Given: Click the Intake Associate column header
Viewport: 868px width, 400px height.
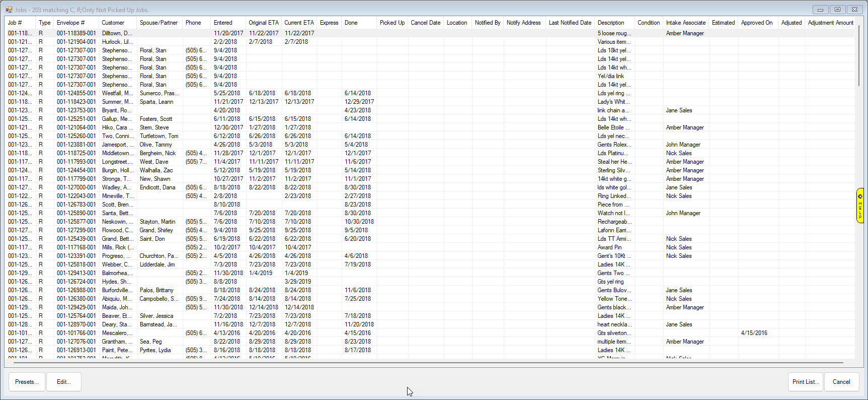Looking at the screenshot, I should (685, 23).
